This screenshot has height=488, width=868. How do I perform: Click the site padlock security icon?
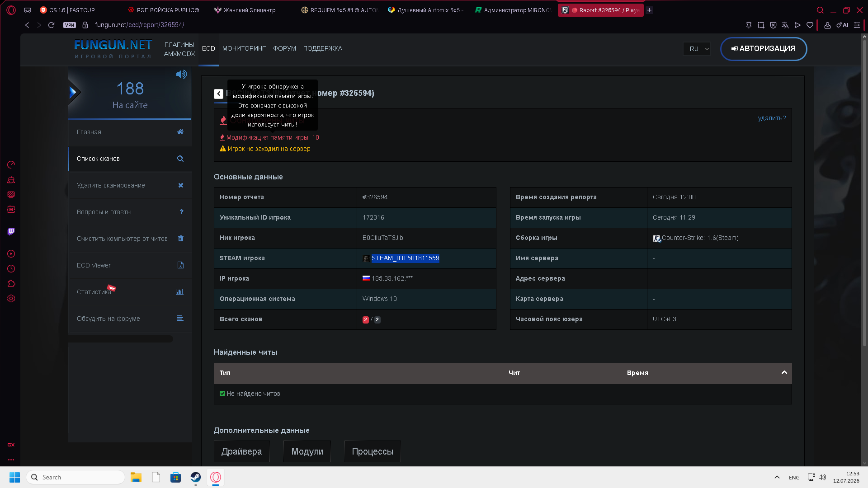tap(85, 25)
